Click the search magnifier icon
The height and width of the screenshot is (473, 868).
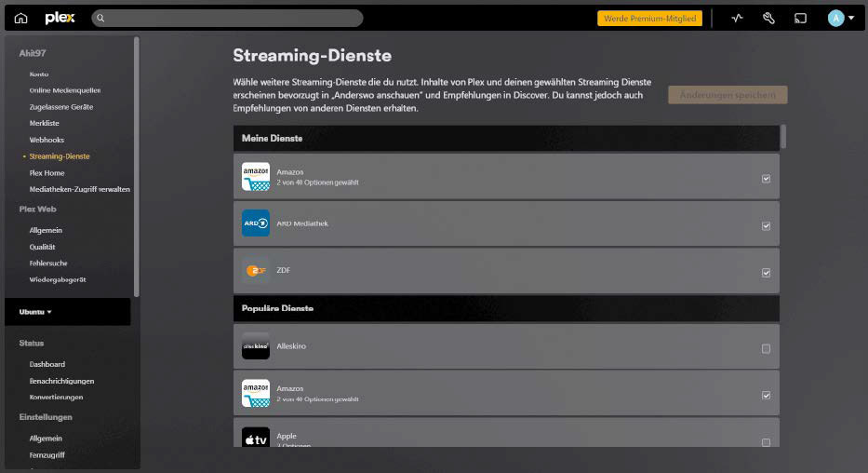coord(100,19)
